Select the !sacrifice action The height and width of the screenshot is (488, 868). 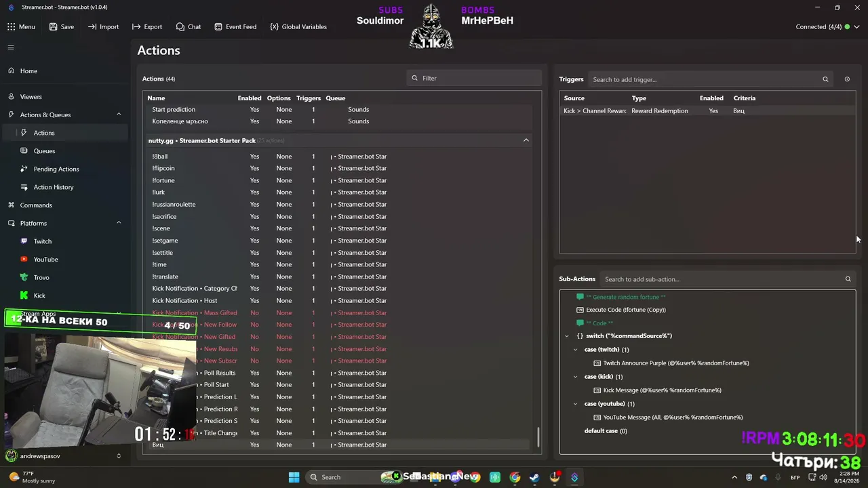pos(340,217)
